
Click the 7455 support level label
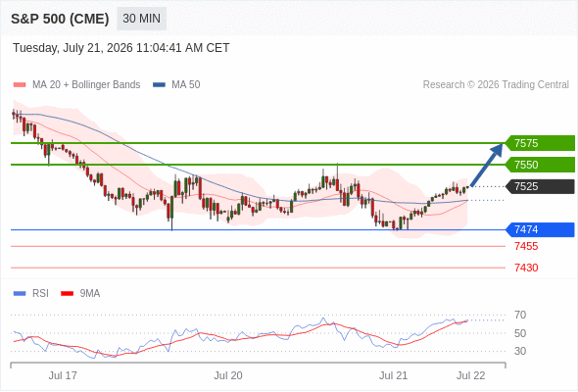click(526, 246)
